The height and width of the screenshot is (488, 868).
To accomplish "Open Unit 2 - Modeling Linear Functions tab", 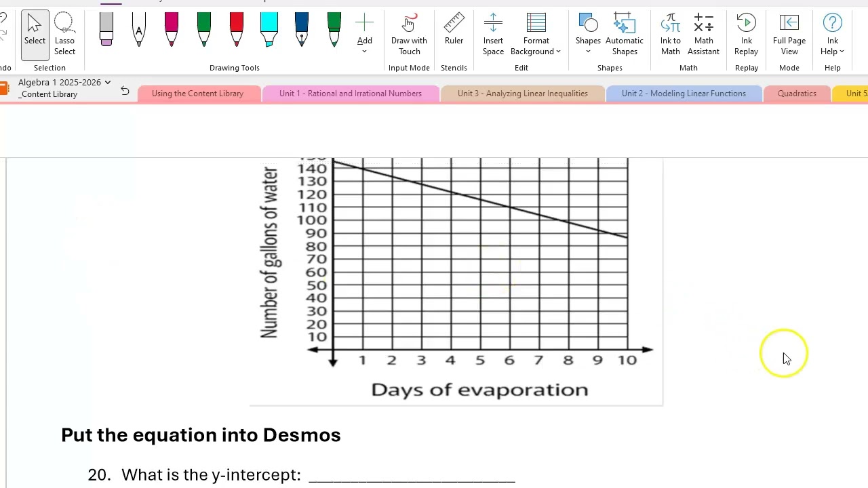I will pos(684,94).
